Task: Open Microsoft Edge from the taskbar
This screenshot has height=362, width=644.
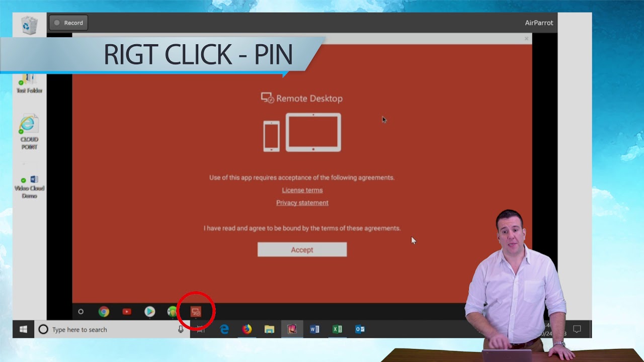Action: tap(224, 329)
